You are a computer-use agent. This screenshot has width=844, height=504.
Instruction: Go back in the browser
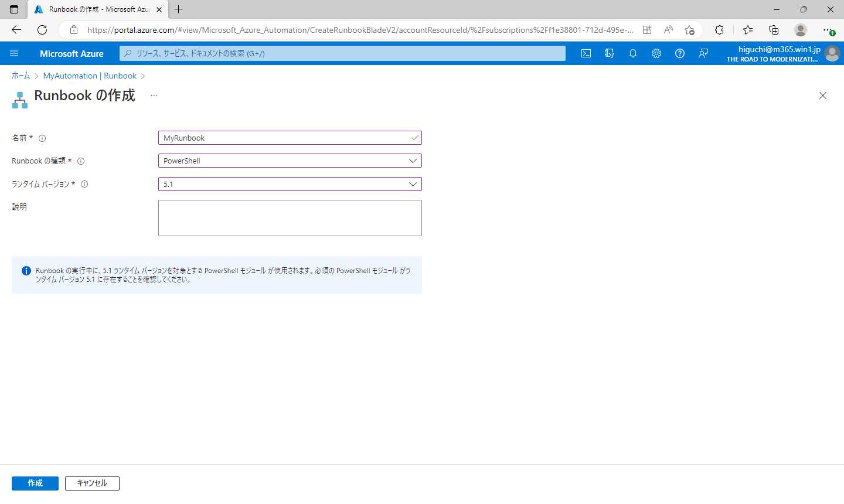click(x=16, y=30)
